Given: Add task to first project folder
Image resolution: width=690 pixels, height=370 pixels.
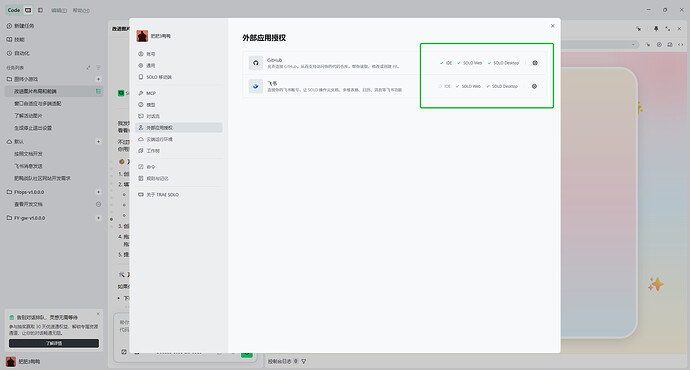Looking at the screenshot, I should (98, 79).
